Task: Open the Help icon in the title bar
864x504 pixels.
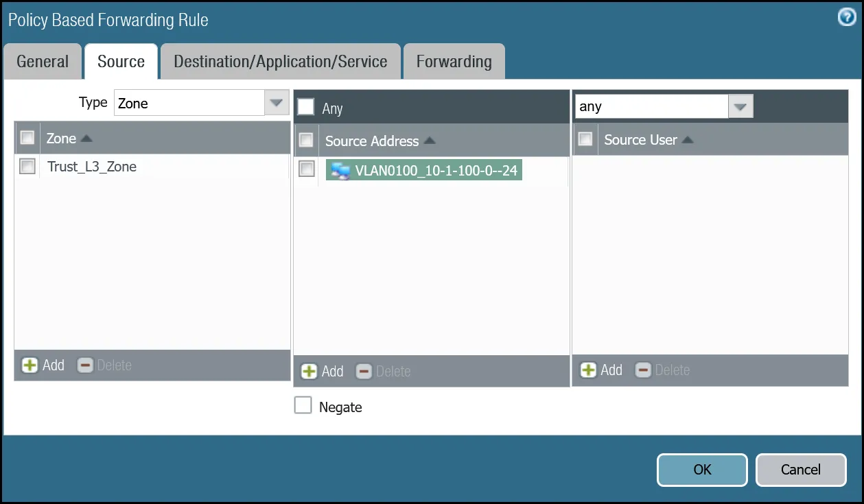Action: pyautogui.click(x=846, y=17)
